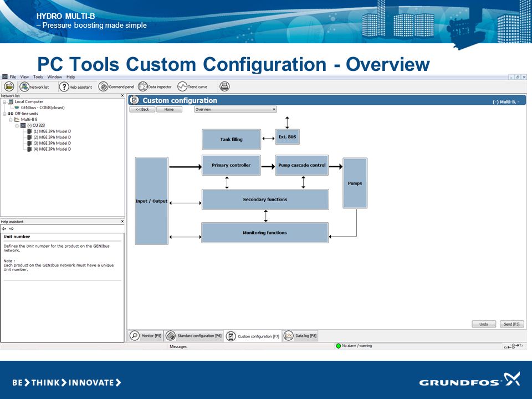Open the Overview dropdown
Image resolution: width=532 pixels, height=399 pixels.
tap(236, 109)
